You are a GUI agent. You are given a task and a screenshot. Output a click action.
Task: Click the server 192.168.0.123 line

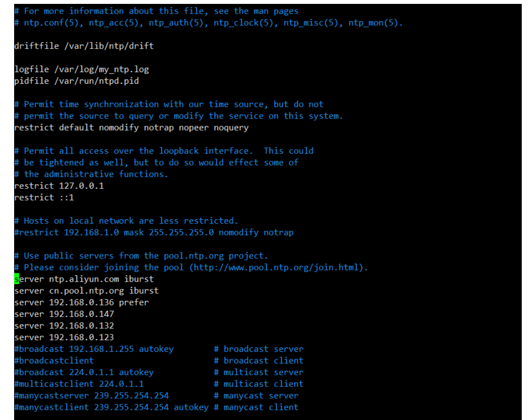tap(64, 337)
